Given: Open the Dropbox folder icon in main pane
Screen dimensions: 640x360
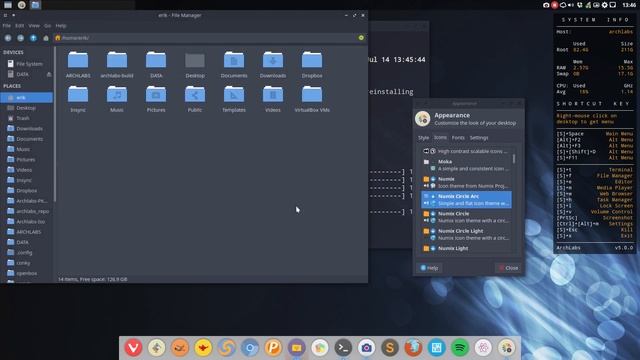Looking at the screenshot, I should pyautogui.click(x=312, y=60).
